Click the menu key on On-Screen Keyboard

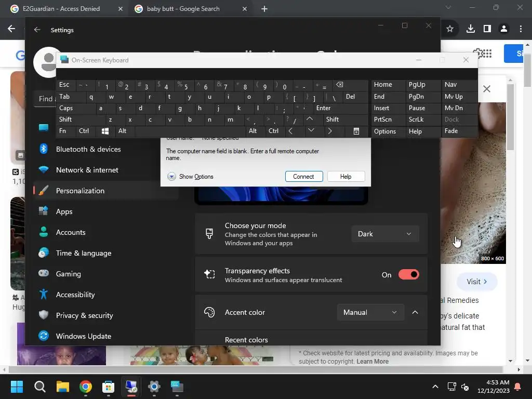356,131
